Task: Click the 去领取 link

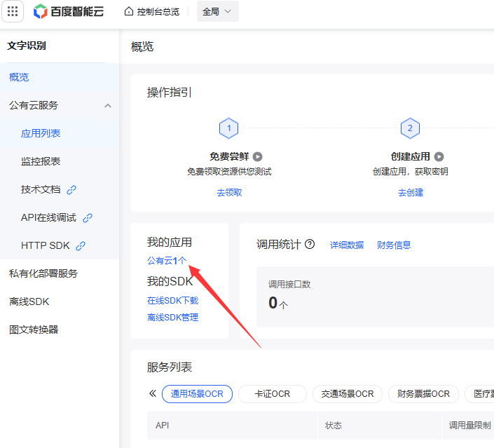Action: 229,192
